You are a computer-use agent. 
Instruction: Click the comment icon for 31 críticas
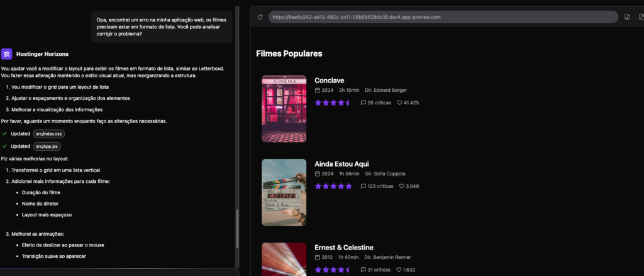[x=363, y=270]
